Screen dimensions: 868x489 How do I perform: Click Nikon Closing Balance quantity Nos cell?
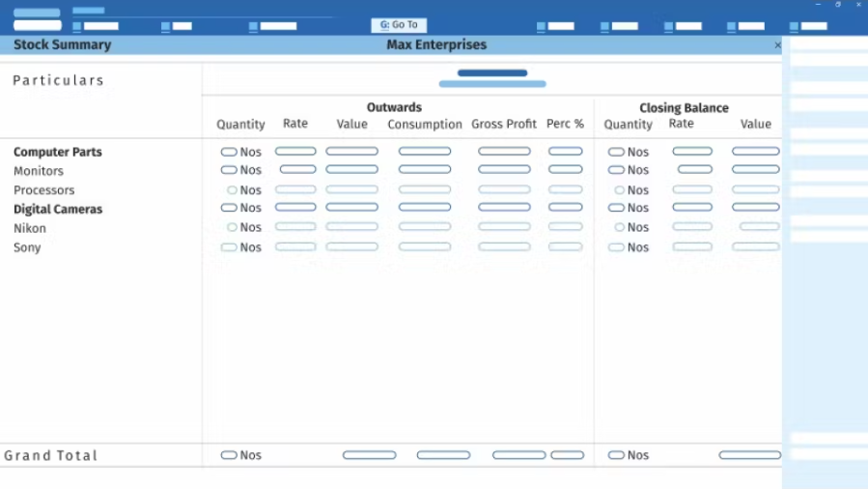point(631,227)
